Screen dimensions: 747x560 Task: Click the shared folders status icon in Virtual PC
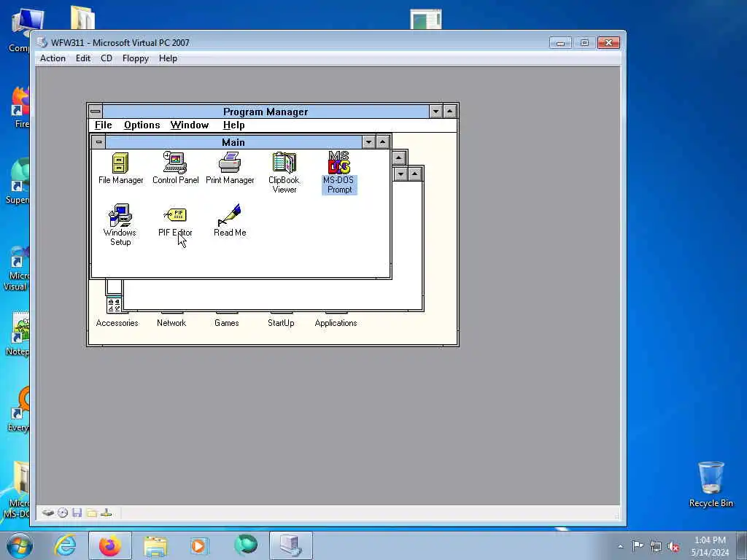pos(92,513)
